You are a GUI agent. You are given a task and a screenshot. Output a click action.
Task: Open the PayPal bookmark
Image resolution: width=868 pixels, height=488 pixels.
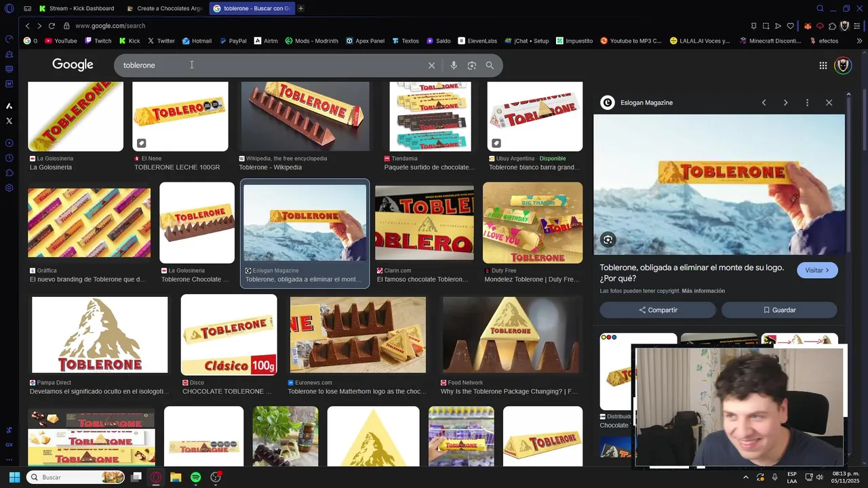[233, 41]
